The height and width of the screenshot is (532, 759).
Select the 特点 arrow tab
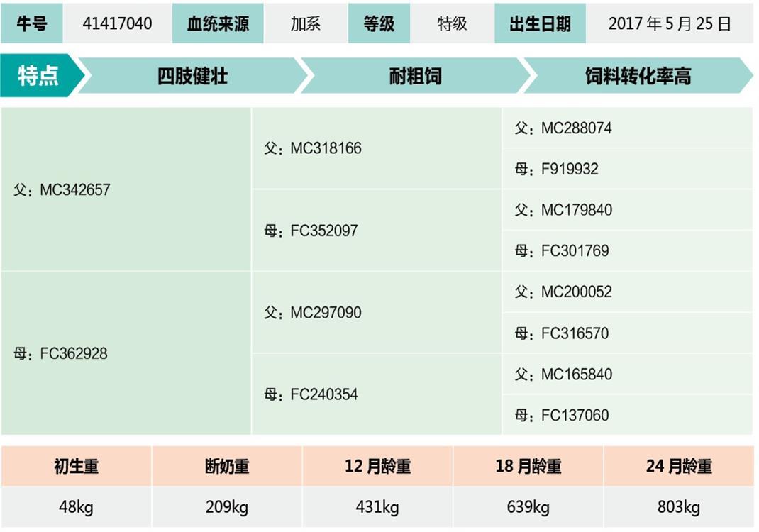coord(39,75)
